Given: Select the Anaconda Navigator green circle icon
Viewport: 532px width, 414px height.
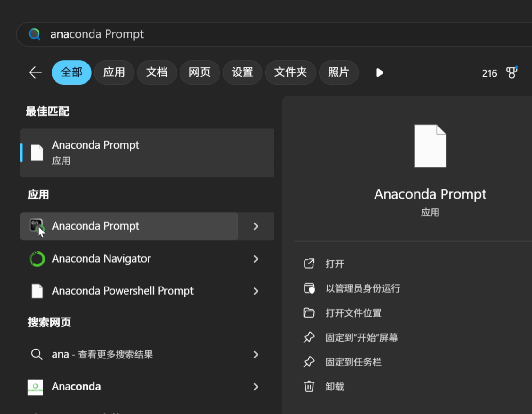Looking at the screenshot, I should tap(37, 258).
